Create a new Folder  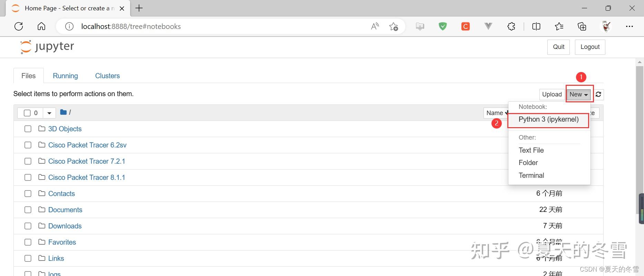pos(528,163)
